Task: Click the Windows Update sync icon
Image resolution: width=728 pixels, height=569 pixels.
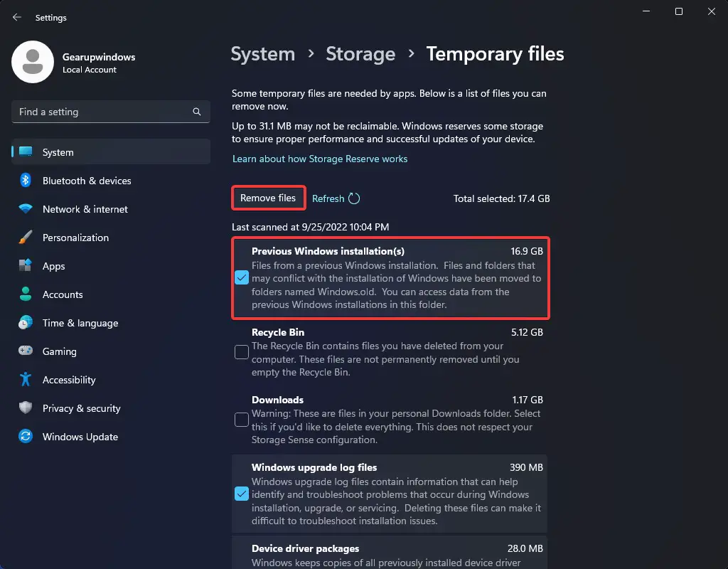Action: click(26, 436)
